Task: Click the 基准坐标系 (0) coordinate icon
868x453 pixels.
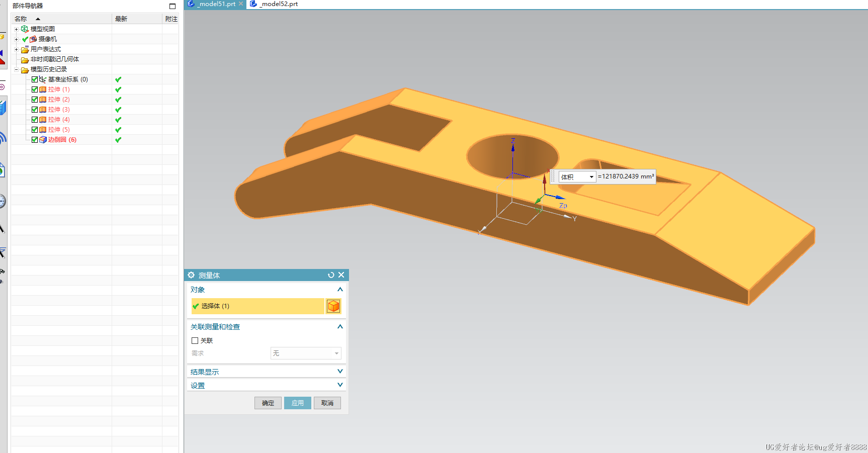Action: 43,79
